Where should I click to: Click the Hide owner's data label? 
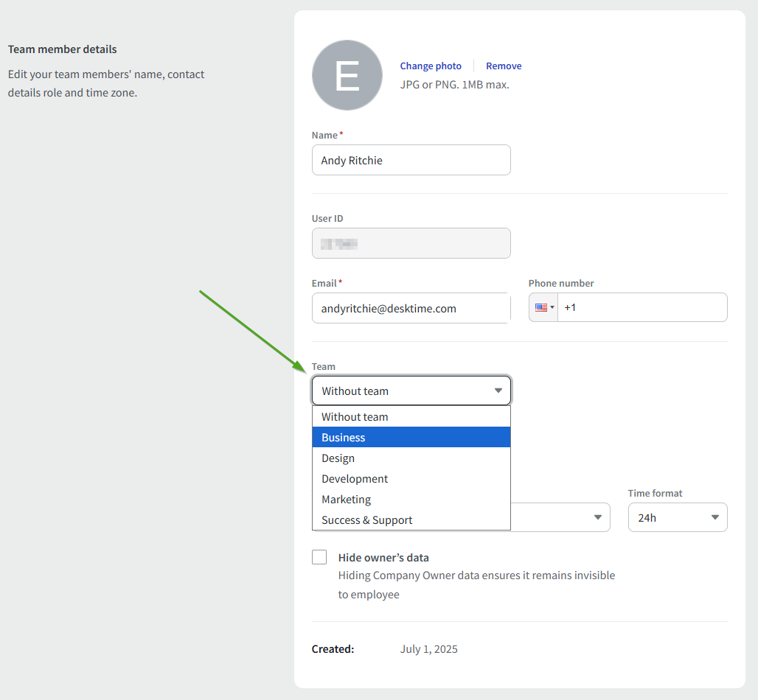tap(383, 558)
